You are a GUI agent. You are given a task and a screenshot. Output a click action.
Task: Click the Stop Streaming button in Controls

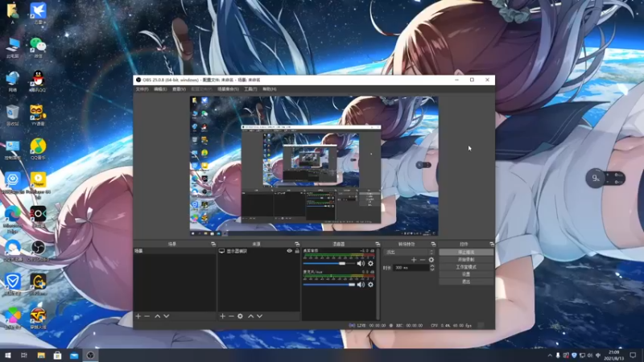(466, 253)
